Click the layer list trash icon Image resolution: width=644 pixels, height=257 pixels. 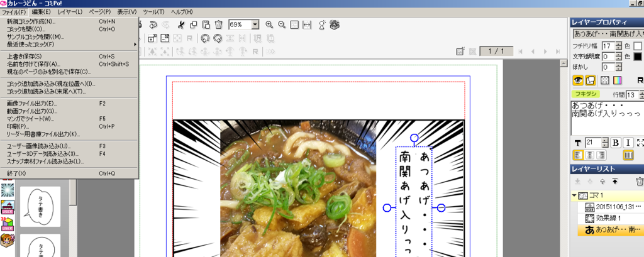[x=640, y=181]
